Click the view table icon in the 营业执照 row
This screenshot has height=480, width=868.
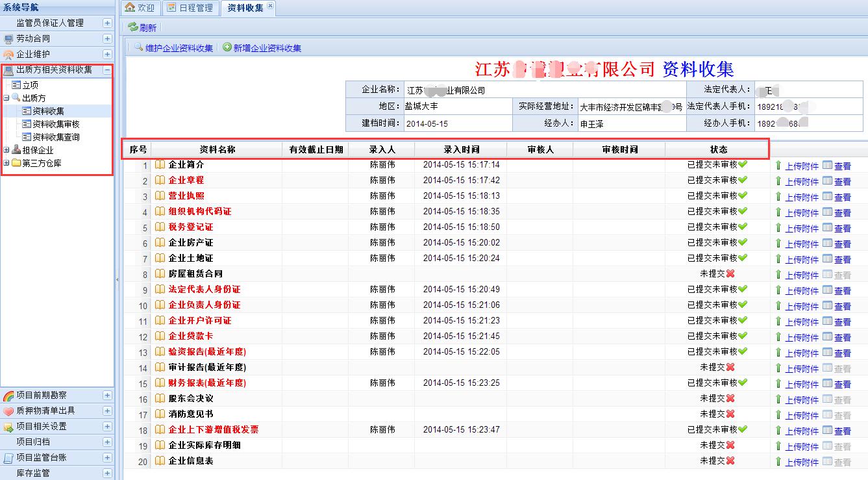tap(827, 196)
